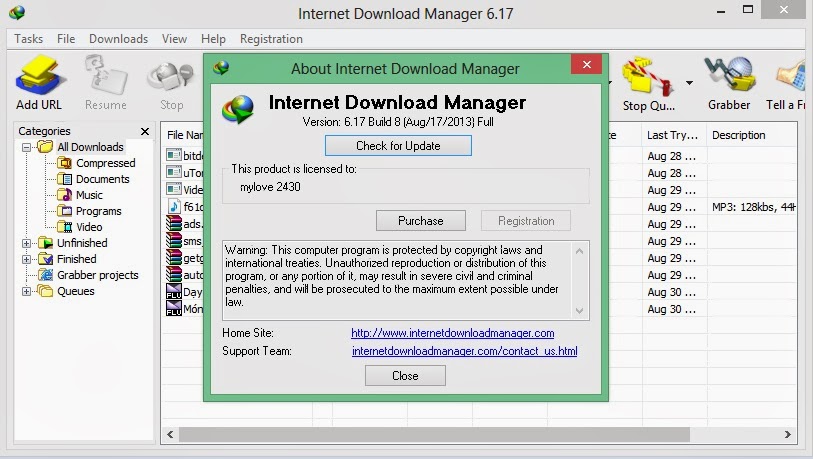Screen dimensions: 813x459
Task: Open the internetdownloadmanager.com home site link
Action: point(453,333)
